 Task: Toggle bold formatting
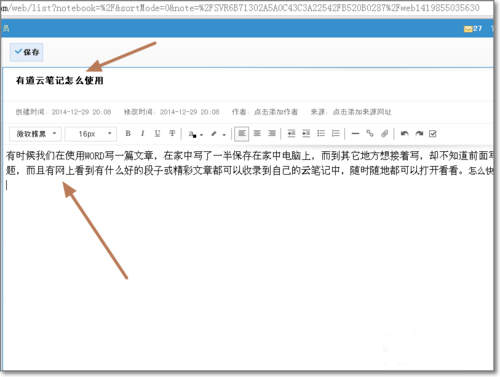128,134
